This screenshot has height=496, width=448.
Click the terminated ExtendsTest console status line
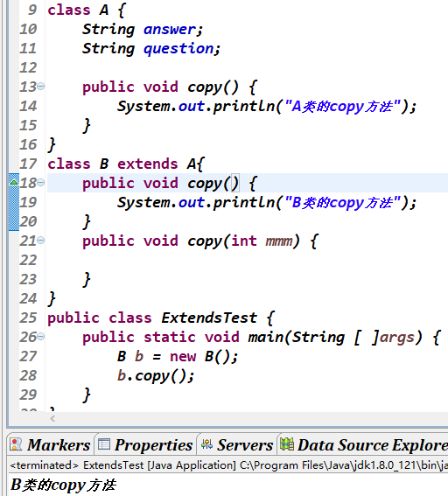229,465
